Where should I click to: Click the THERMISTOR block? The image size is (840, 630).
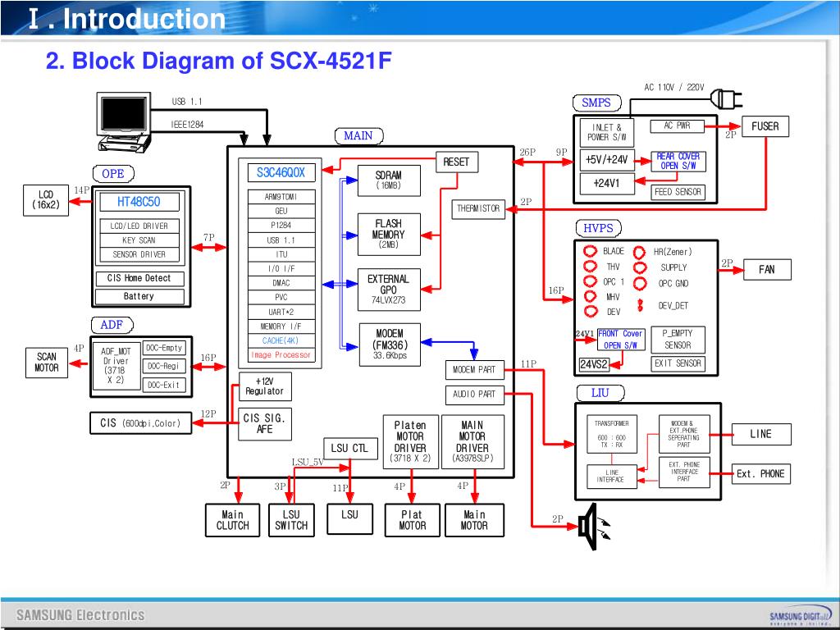[x=478, y=209]
